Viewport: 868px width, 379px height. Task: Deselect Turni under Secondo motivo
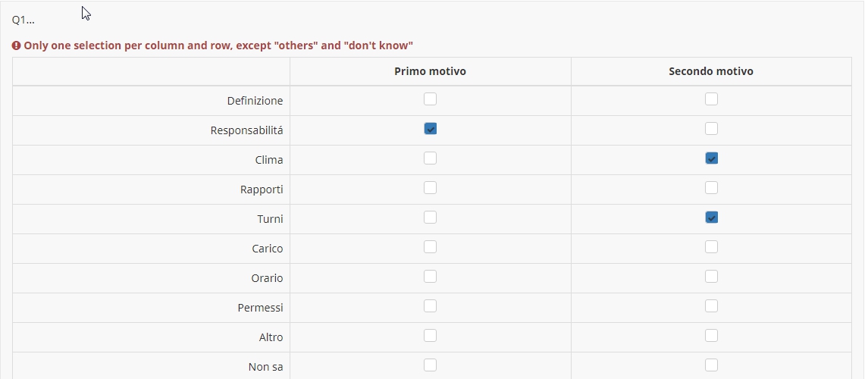pos(711,218)
